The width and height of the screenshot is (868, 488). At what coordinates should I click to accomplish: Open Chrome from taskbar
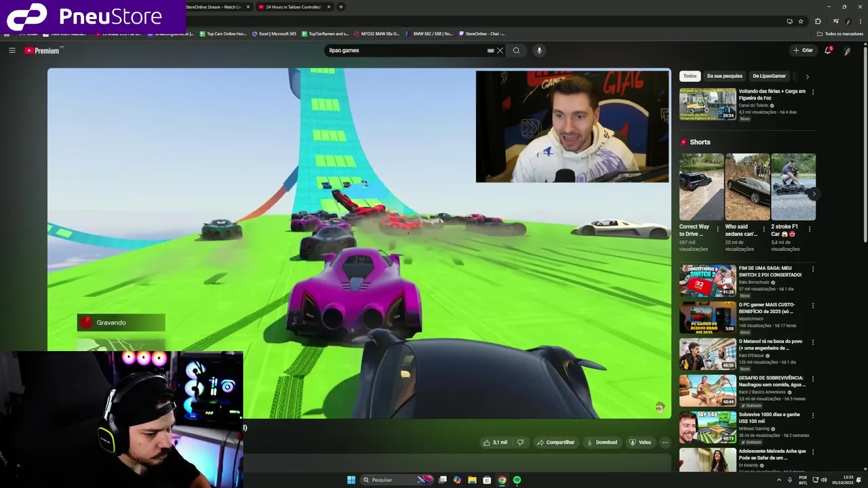[x=502, y=480]
